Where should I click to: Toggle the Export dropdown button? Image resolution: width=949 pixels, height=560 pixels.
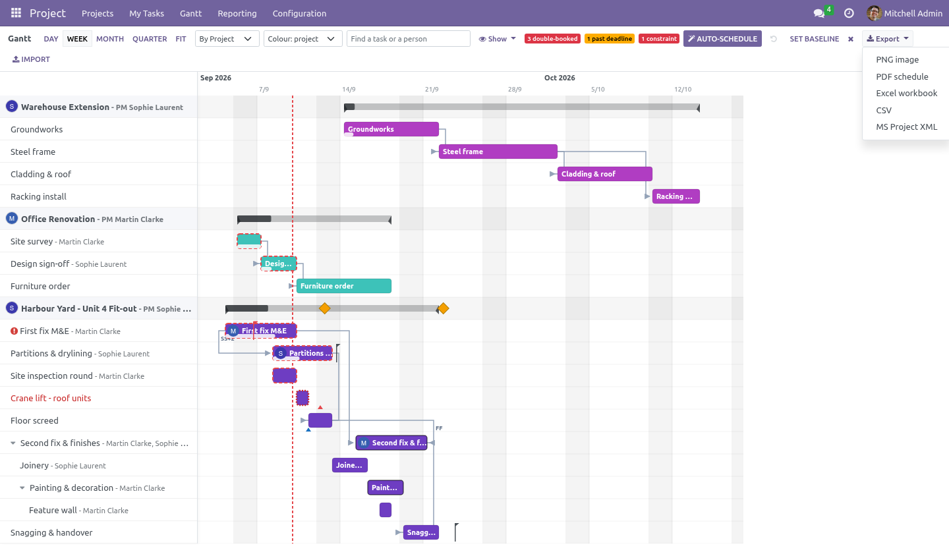888,39
